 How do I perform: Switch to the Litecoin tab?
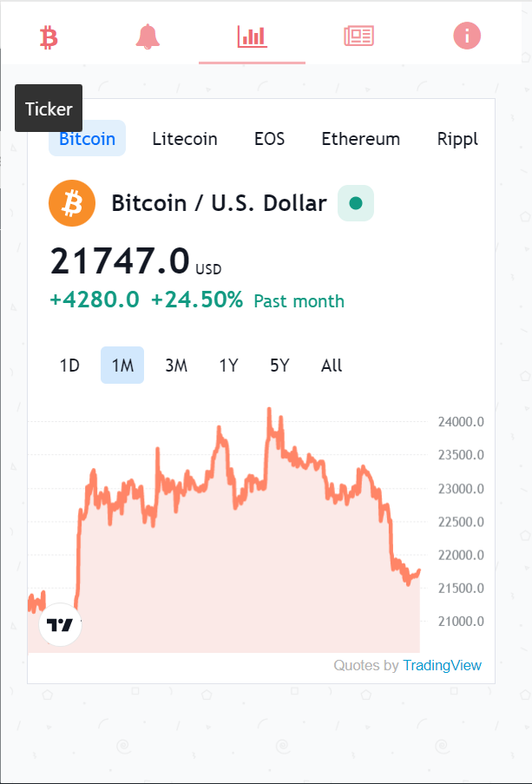point(185,139)
